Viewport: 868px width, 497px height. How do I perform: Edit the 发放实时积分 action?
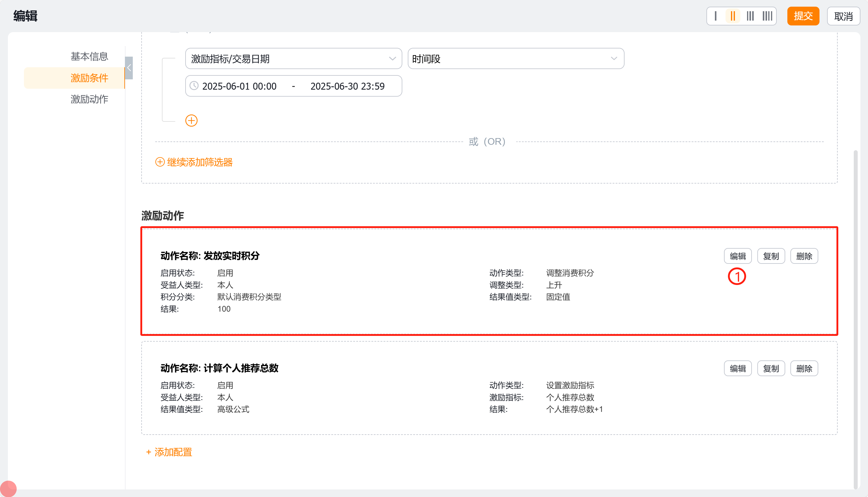pos(738,256)
